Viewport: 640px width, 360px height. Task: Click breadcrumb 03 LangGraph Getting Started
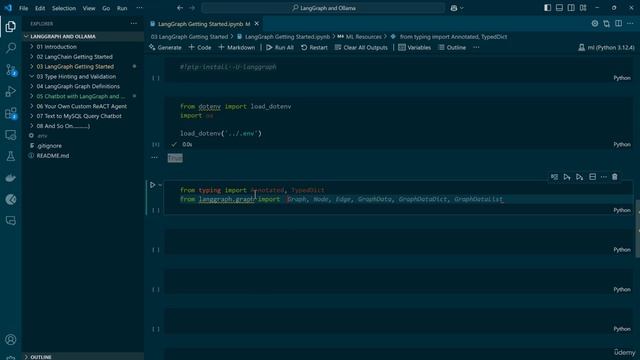pos(189,37)
